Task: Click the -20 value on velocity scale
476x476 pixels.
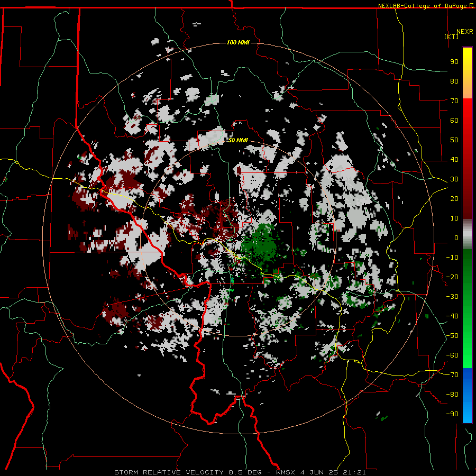Action: pos(452,277)
